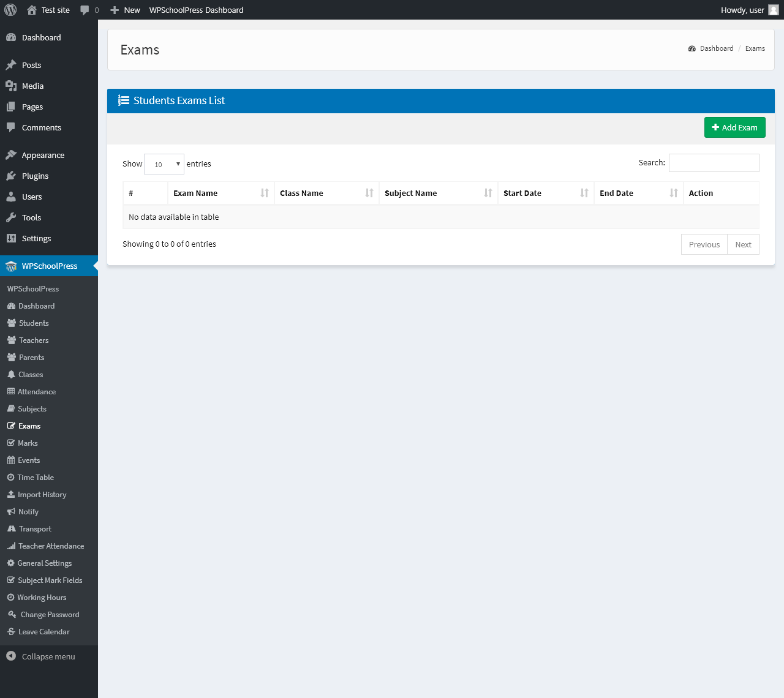Click the user avatar icon

774,10
